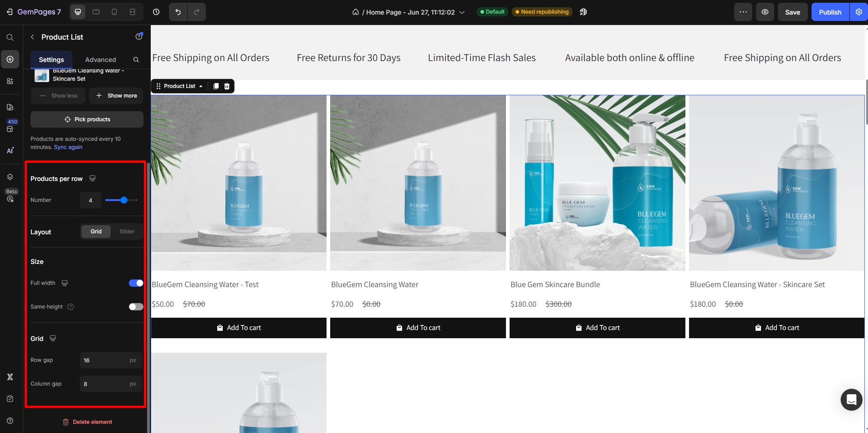Viewport: 868px width, 433px height.
Task: Delete Product List via trash icon
Action: [x=227, y=86]
